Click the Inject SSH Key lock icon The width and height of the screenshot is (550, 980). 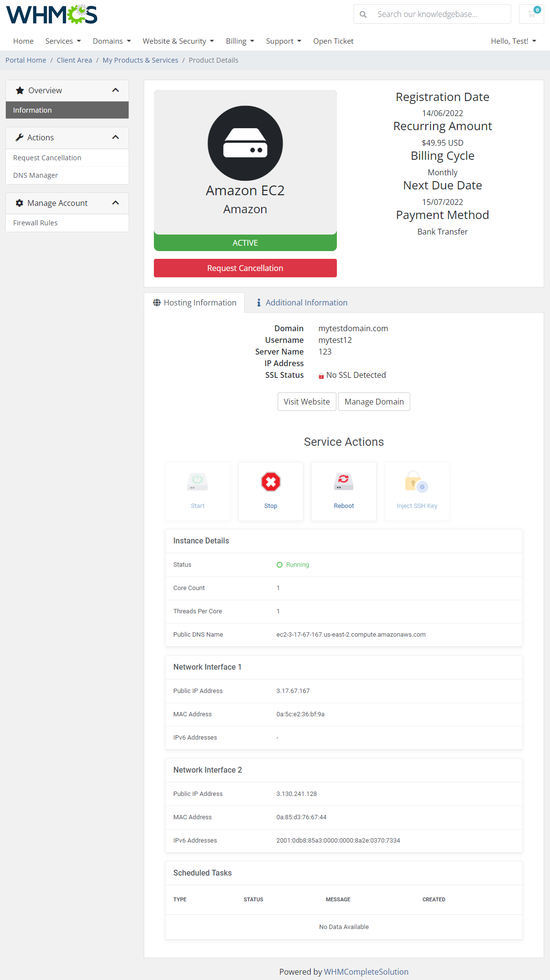[x=417, y=482]
